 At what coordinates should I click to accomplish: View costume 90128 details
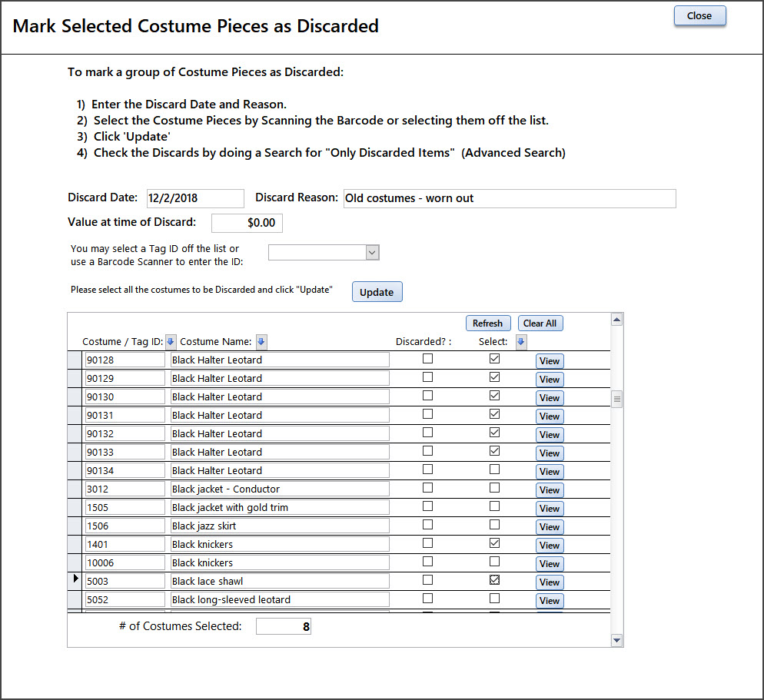point(550,361)
